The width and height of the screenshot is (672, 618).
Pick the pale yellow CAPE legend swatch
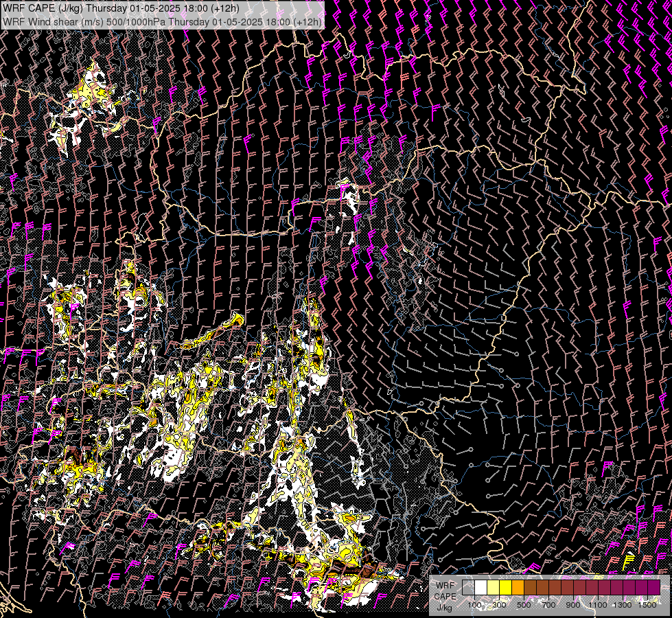click(x=494, y=587)
